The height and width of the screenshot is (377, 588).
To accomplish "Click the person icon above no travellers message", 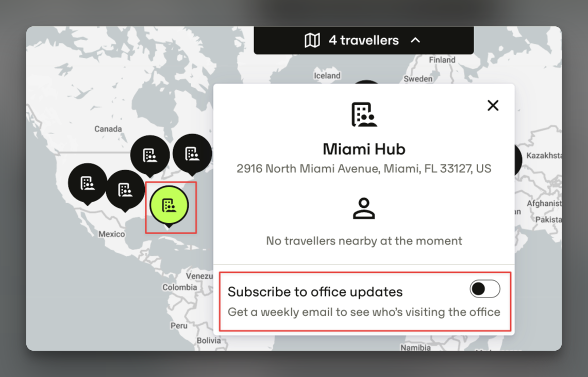I will coord(364,208).
